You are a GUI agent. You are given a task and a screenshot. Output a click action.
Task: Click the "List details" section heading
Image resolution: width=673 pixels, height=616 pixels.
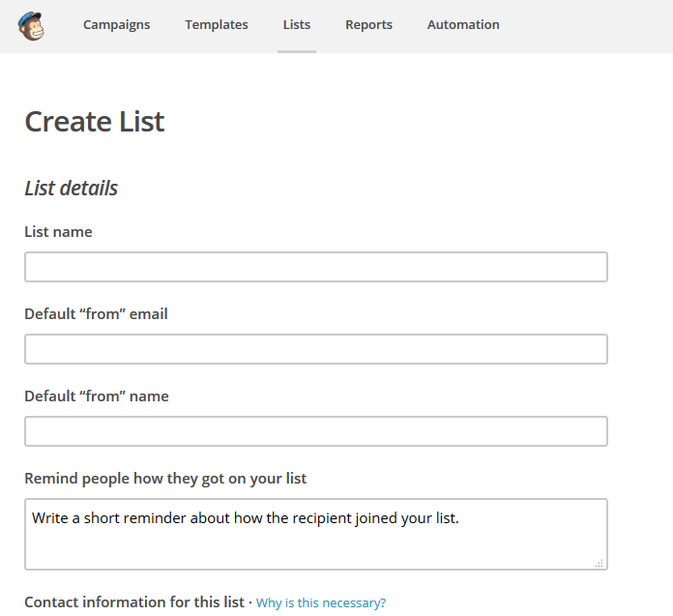tap(71, 189)
